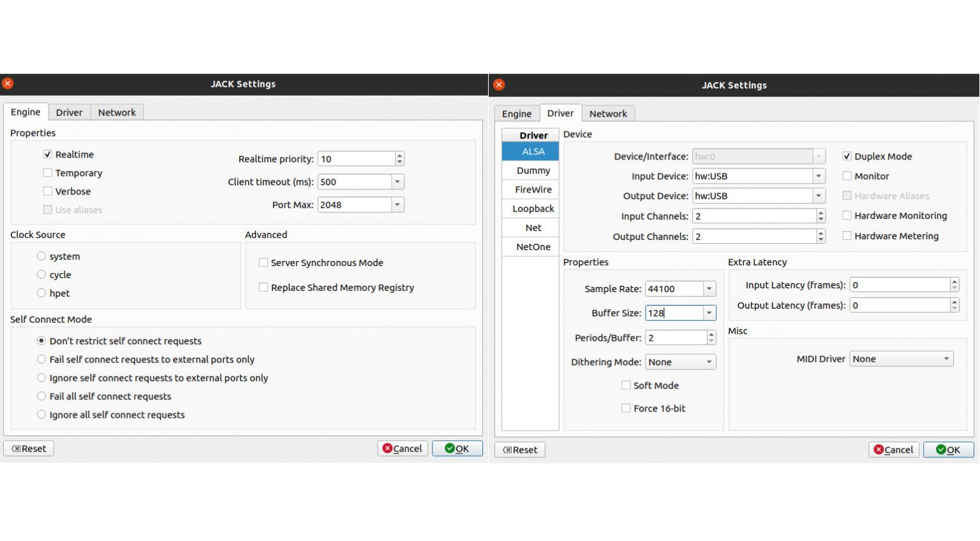The width and height of the screenshot is (980, 541).
Task: Reset the Engine settings dialog
Action: (29, 448)
